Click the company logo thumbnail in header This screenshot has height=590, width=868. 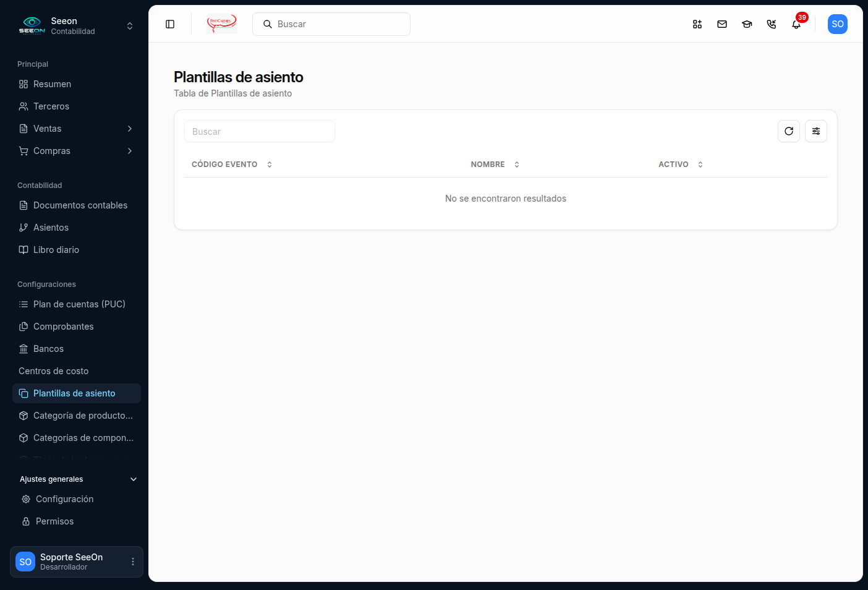222,24
